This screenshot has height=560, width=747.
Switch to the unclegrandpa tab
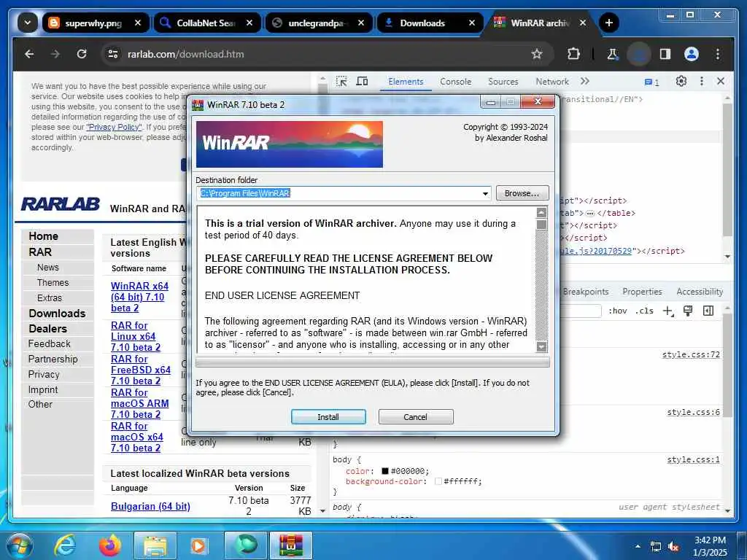[x=318, y=23]
